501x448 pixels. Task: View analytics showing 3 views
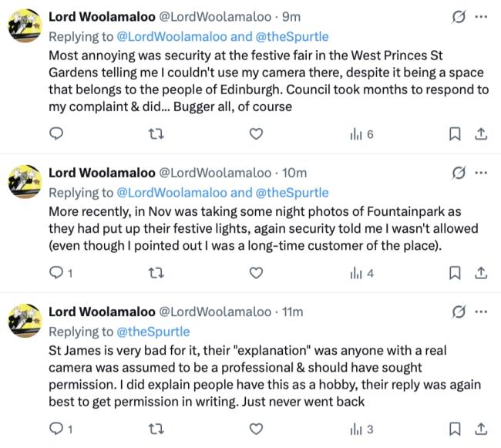361,429
